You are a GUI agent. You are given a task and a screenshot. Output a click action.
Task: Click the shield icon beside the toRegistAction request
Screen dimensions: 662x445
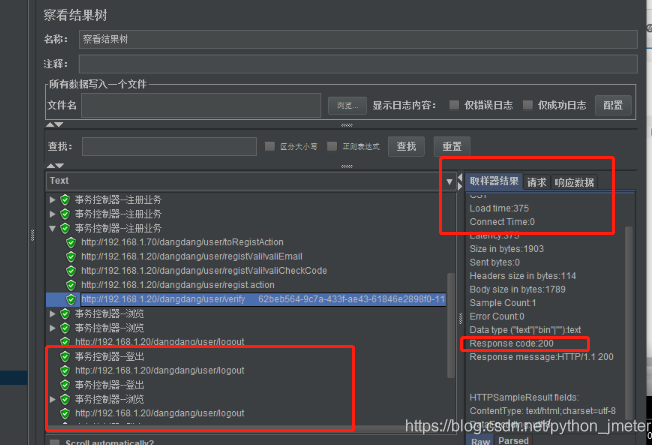pos(71,242)
